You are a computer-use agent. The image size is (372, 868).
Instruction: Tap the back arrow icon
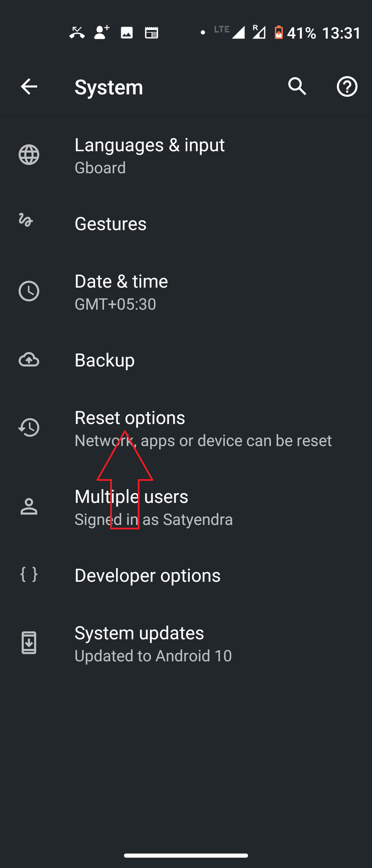click(x=29, y=86)
